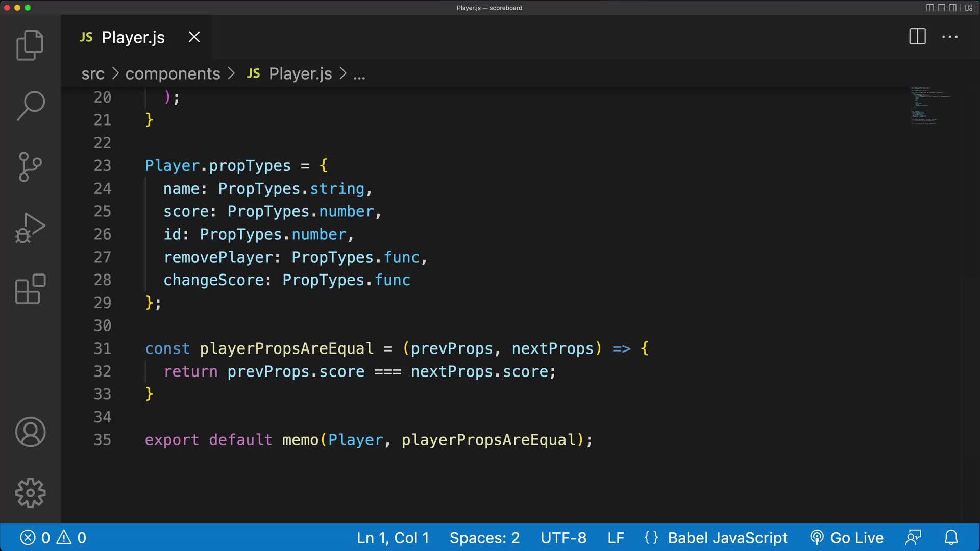Start the Go Live server
Viewport: 980px width, 551px height.
[x=847, y=537]
